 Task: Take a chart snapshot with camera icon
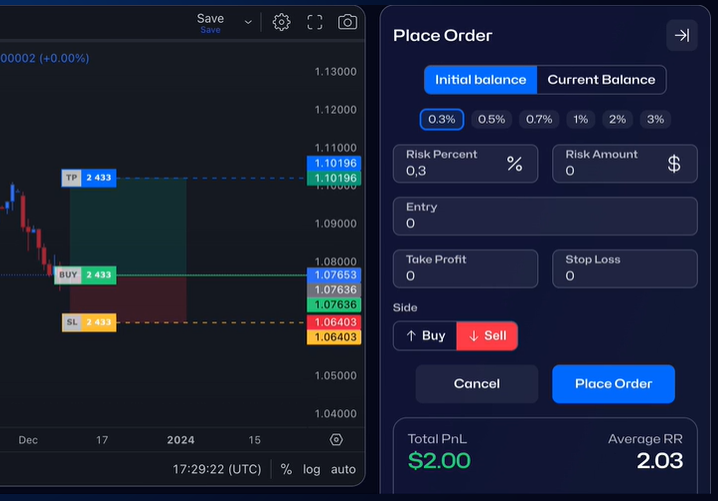347,22
